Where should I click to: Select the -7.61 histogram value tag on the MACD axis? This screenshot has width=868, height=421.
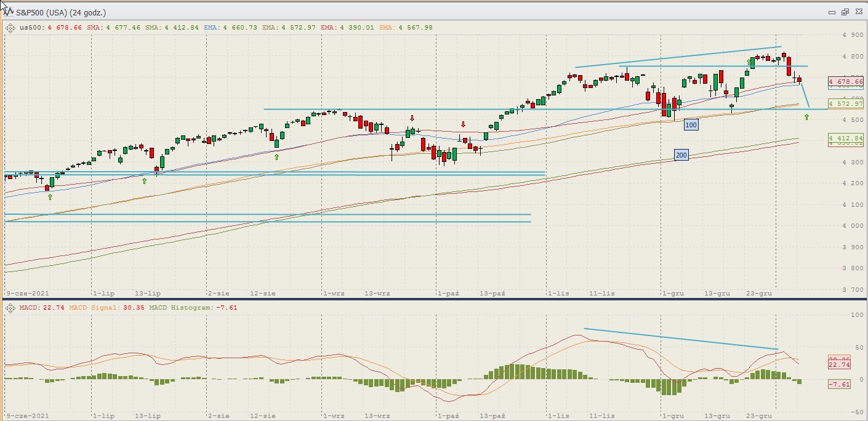coord(840,385)
